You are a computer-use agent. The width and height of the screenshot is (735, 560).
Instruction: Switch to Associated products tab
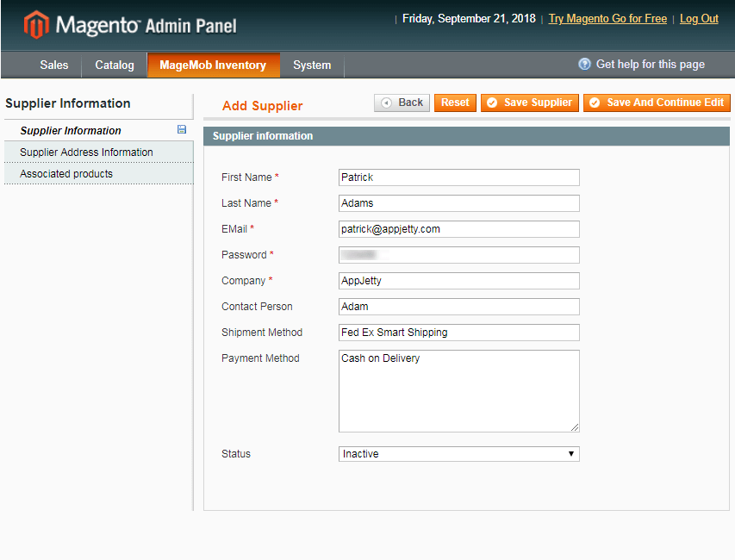click(66, 174)
